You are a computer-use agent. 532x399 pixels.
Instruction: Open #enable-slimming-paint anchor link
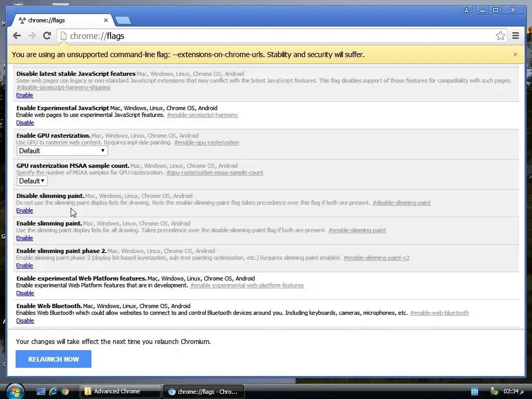[x=357, y=230]
